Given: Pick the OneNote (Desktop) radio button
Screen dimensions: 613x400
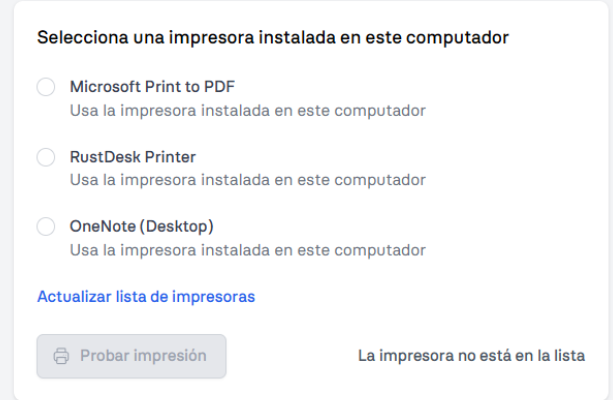Looking at the screenshot, I should pyautogui.click(x=46, y=227).
